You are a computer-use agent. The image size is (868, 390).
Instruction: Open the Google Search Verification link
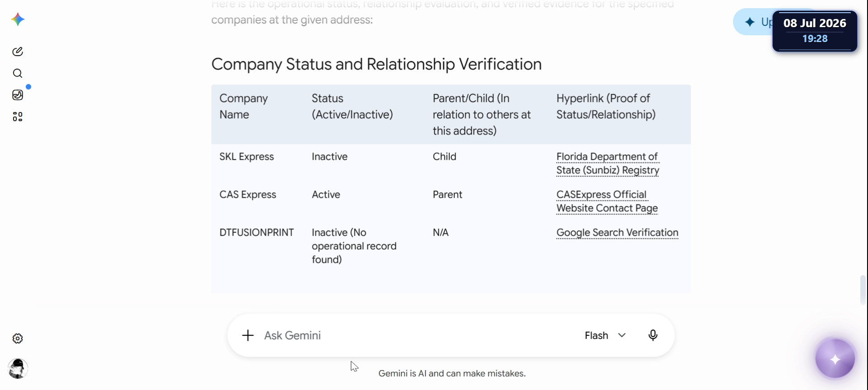(617, 233)
